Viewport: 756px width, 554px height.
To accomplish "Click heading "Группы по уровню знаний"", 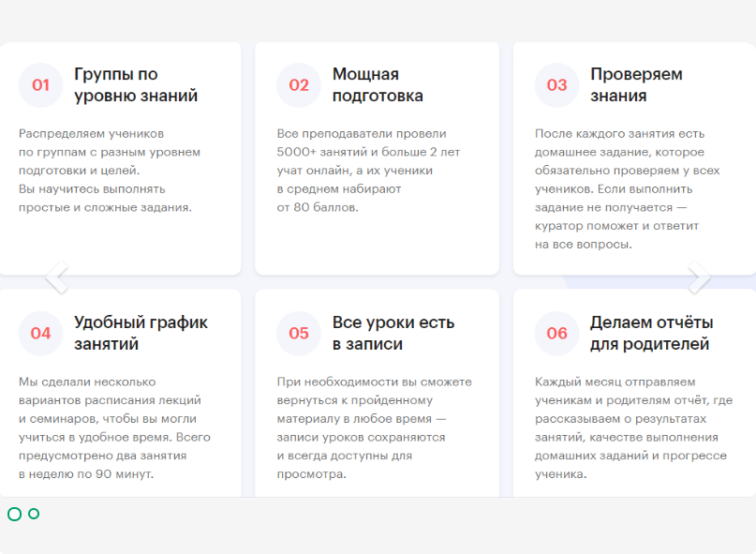I will 136,85.
